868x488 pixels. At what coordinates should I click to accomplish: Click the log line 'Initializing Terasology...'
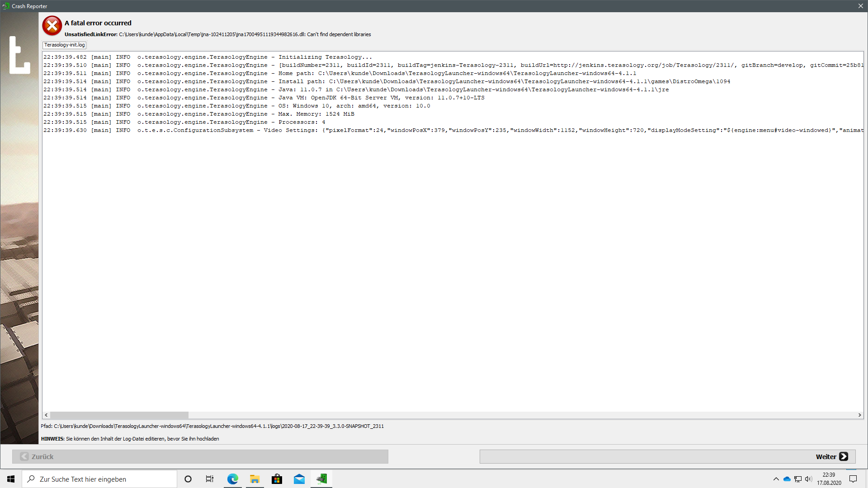click(208, 57)
